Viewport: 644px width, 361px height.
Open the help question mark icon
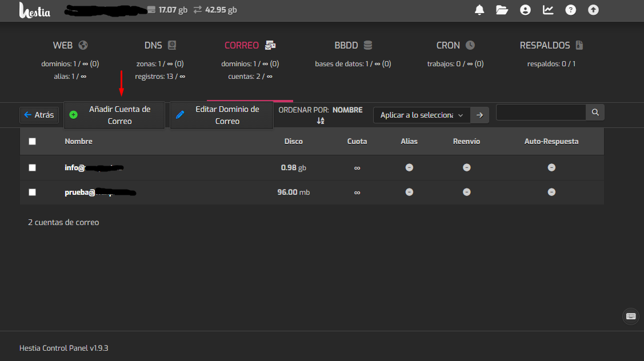570,10
